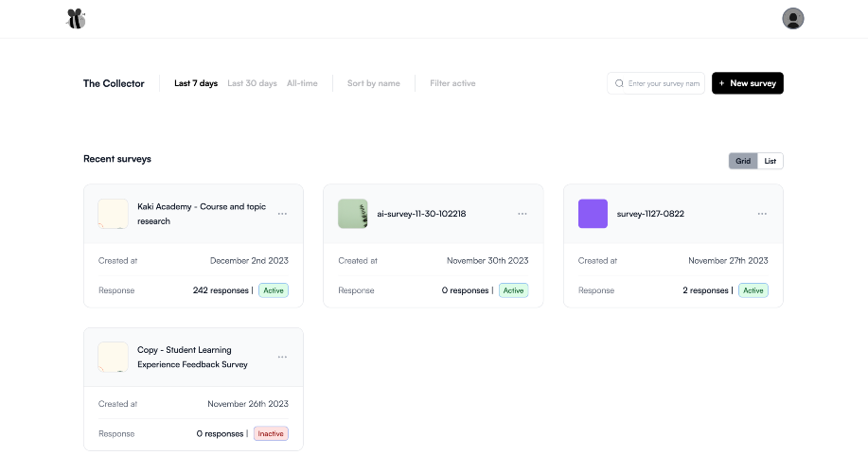Click the November 27th 2023 date
This screenshot has width=868, height=473.
pyautogui.click(x=728, y=260)
